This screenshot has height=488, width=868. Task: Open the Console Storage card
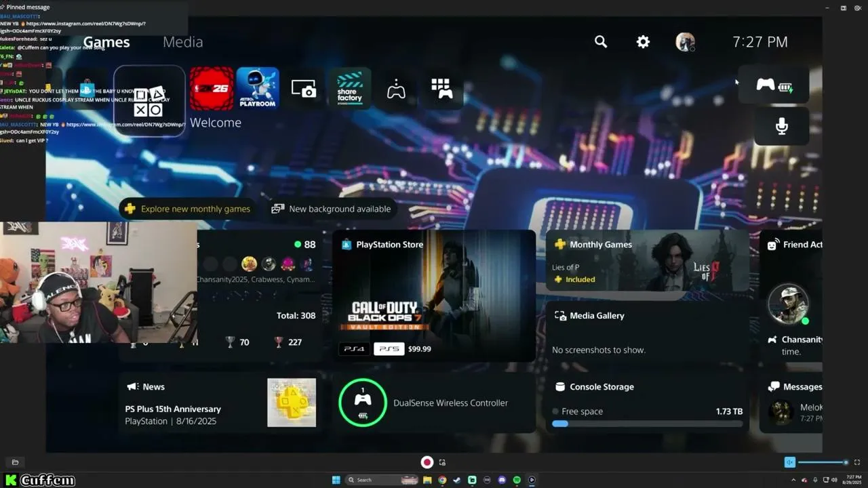point(648,402)
